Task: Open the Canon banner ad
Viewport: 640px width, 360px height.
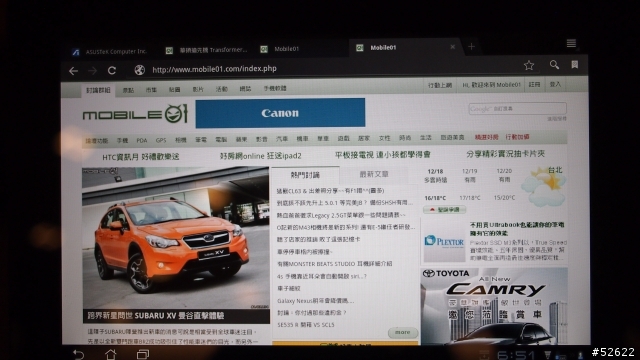Action: click(280, 113)
